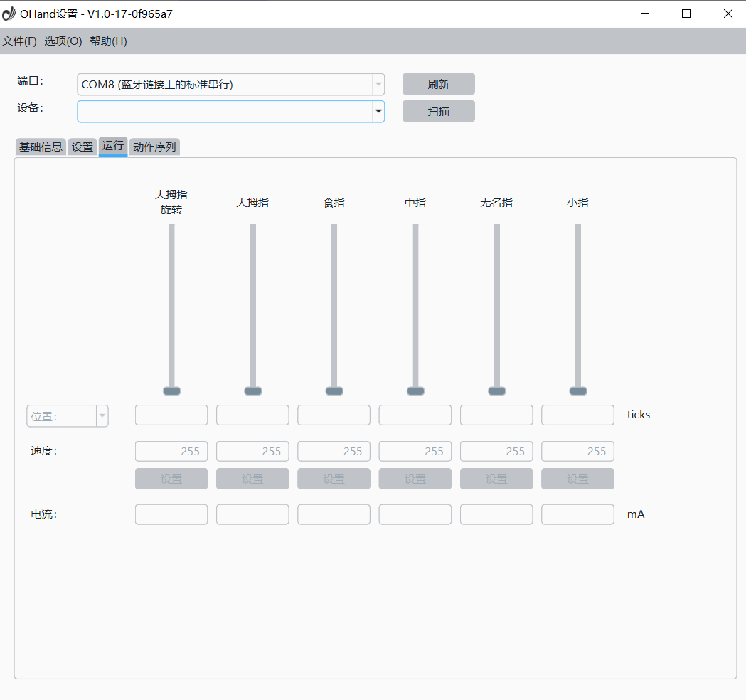Click the 食指 速度 field
Viewport: 746px width, 700px height.
(x=334, y=452)
